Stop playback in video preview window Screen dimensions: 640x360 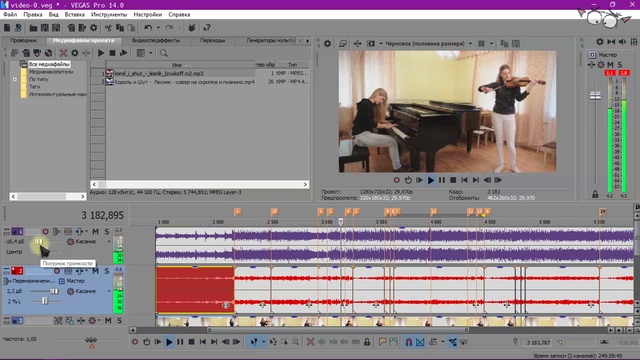pos(453,180)
